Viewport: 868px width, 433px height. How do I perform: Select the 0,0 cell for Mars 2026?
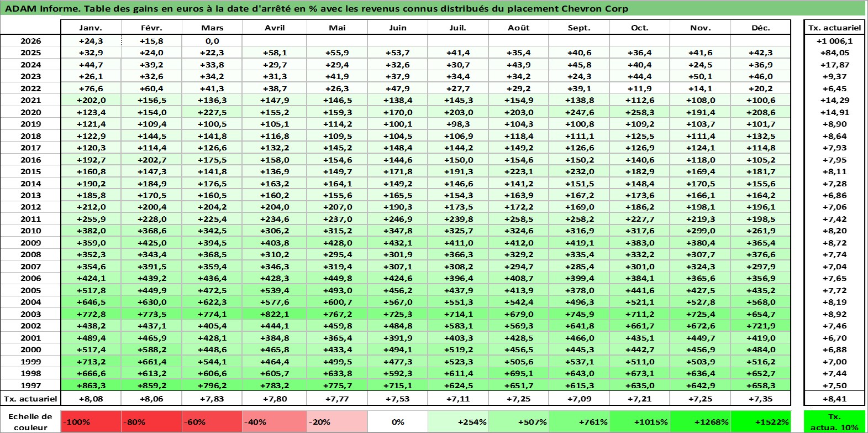212,41
